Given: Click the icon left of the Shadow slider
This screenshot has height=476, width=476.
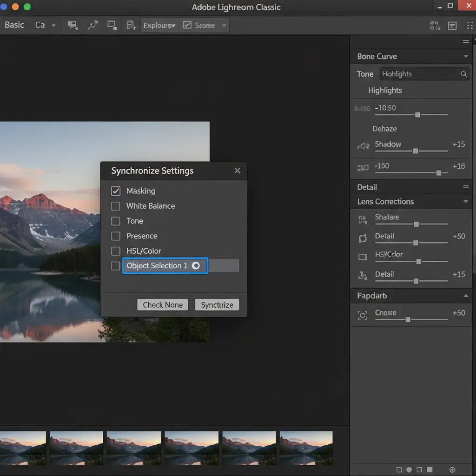Looking at the screenshot, I should 363,145.
